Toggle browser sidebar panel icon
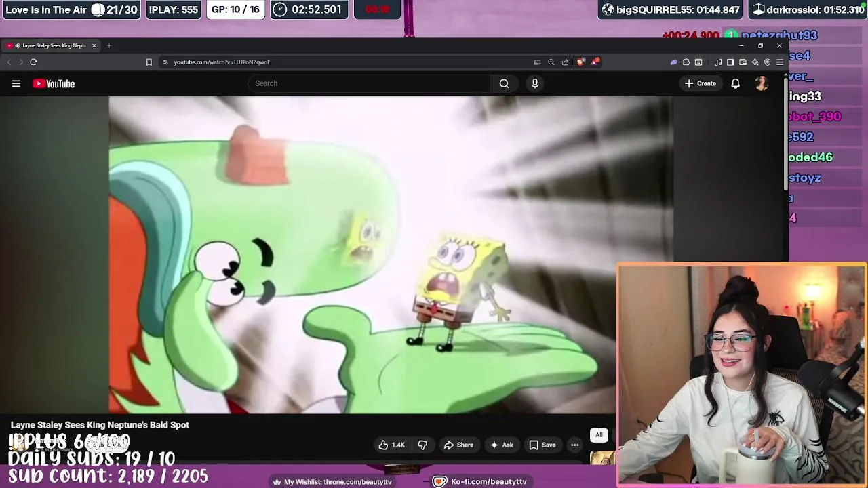868x488 pixels. [730, 62]
